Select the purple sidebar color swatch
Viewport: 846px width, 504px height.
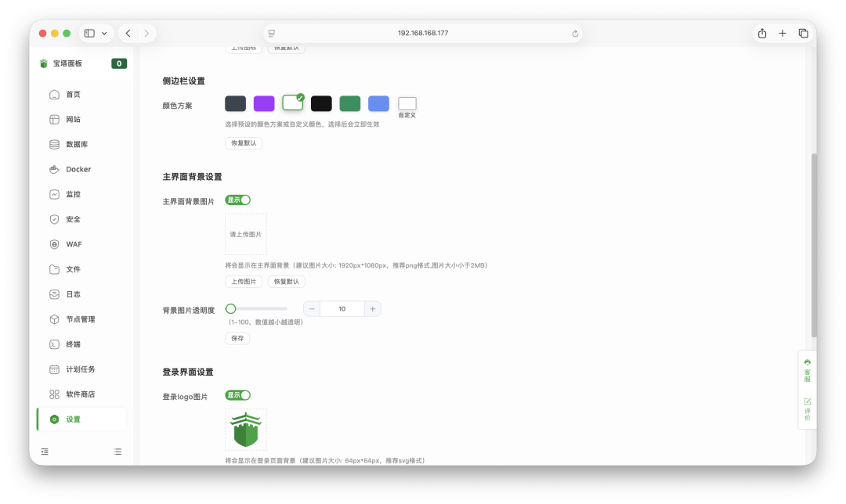[x=264, y=103]
